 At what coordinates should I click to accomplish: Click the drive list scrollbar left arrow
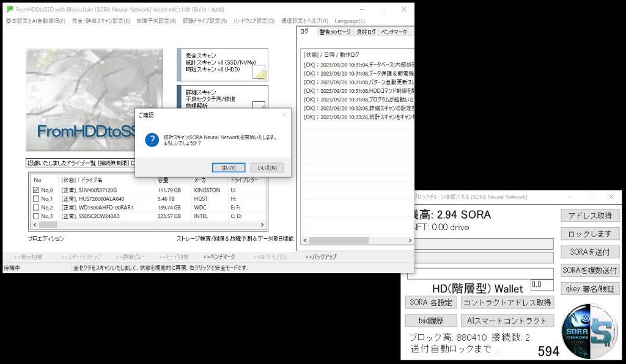(35, 225)
